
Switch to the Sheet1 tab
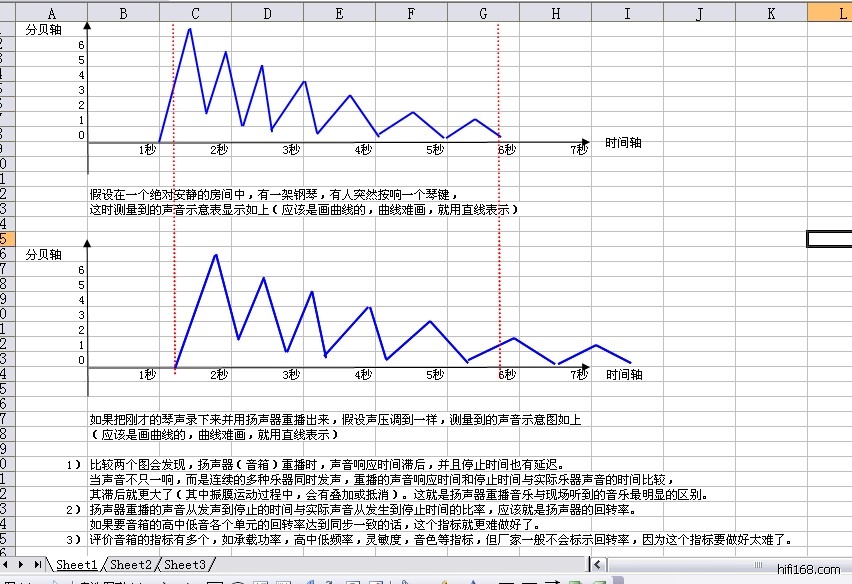pos(76,566)
